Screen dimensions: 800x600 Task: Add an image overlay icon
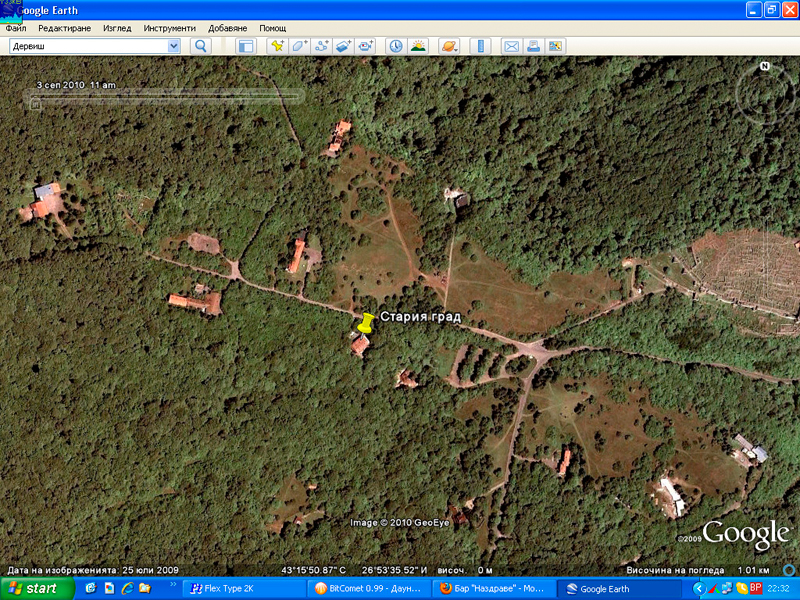pyautogui.click(x=343, y=46)
